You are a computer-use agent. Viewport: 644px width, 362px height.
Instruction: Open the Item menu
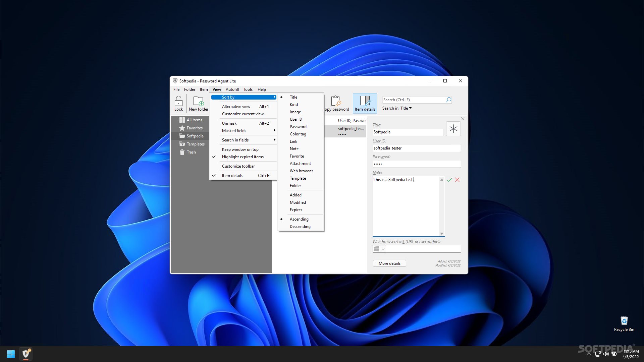click(204, 89)
